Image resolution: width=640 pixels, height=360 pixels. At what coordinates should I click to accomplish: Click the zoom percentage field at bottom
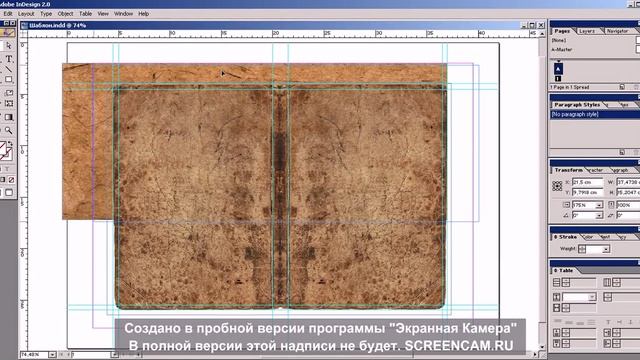click(34, 355)
